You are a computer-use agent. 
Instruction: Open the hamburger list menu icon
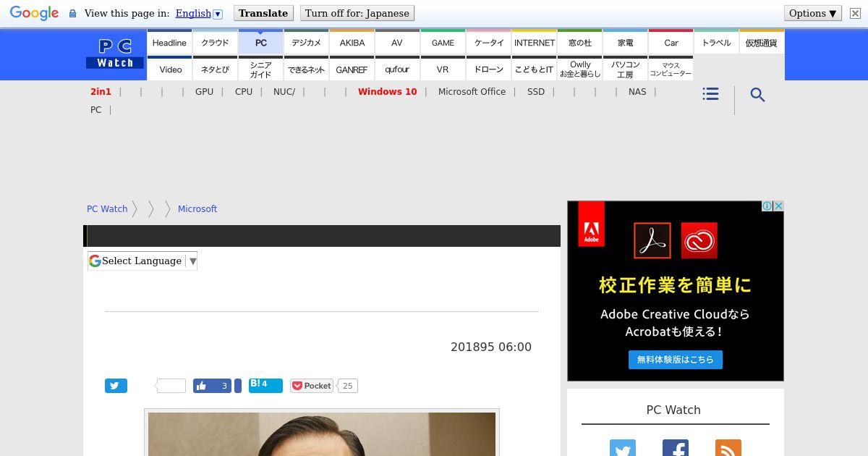[x=710, y=94]
